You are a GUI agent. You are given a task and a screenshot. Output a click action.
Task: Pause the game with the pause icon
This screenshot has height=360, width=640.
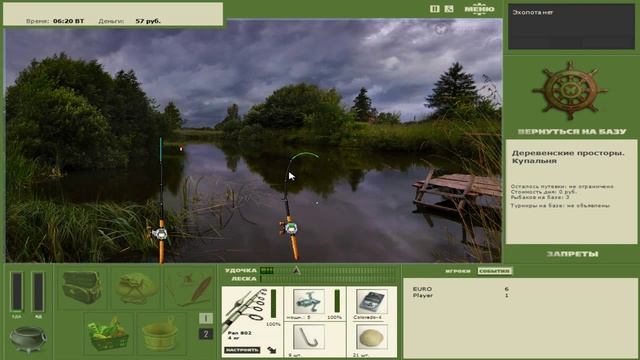point(435,9)
